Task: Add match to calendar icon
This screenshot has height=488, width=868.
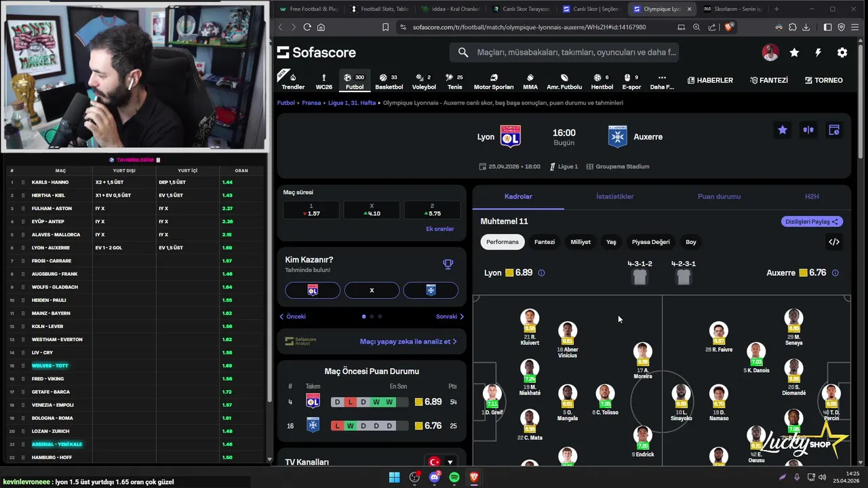Action: tap(834, 130)
